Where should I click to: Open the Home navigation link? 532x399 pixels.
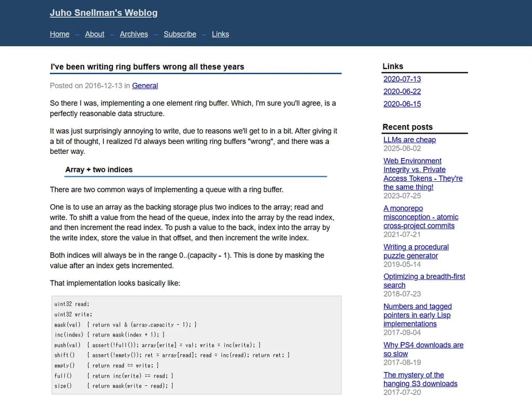click(59, 34)
